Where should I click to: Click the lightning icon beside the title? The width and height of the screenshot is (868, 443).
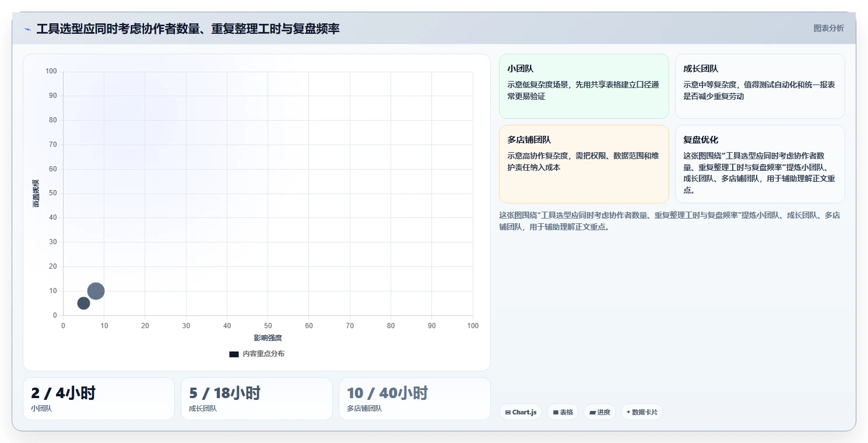tap(27, 29)
